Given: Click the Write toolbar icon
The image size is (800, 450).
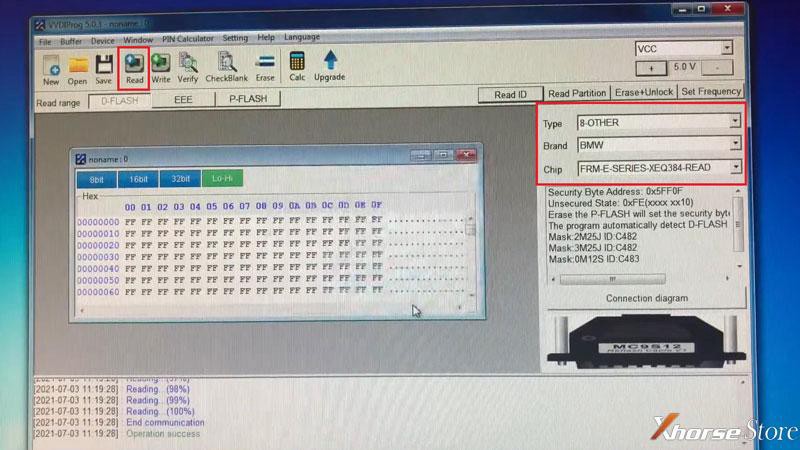Looking at the screenshot, I should coord(161,68).
